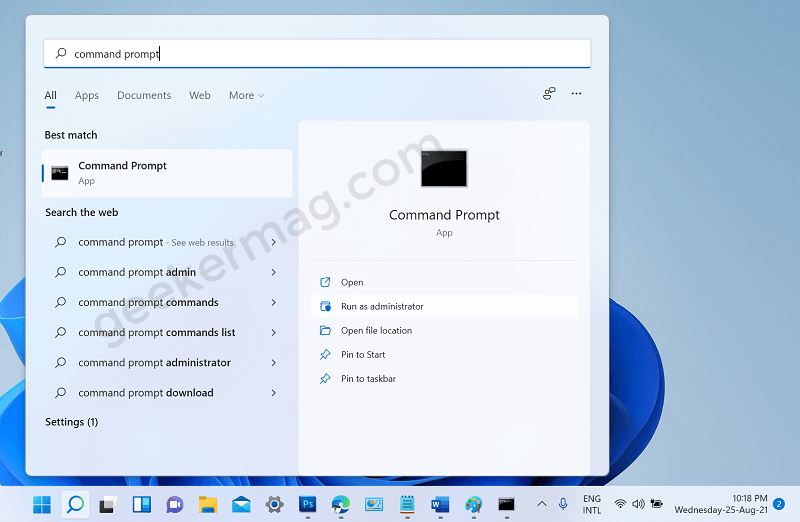Open Widgets from the taskbar
This screenshot has height=522, width=800.
[141, 505]
